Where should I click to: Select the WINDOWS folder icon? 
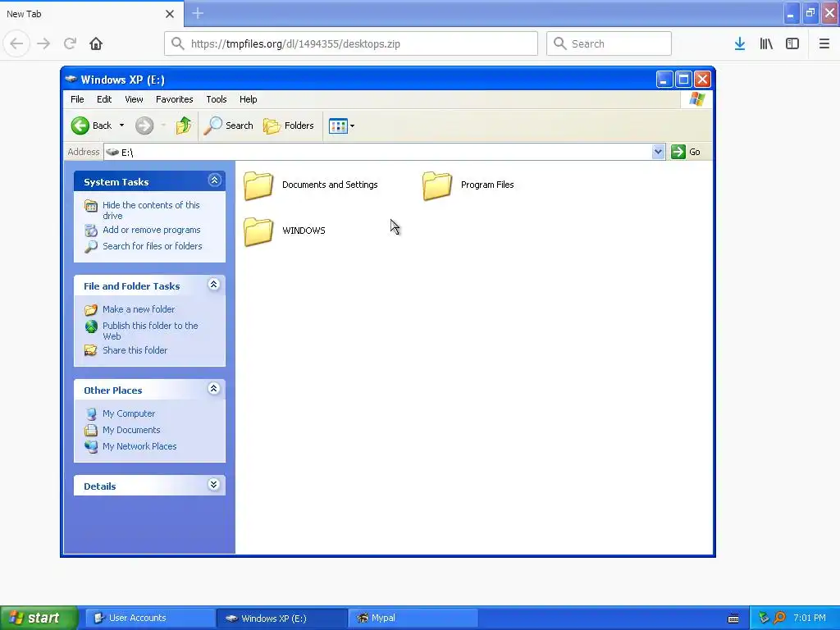coord(258,231)
